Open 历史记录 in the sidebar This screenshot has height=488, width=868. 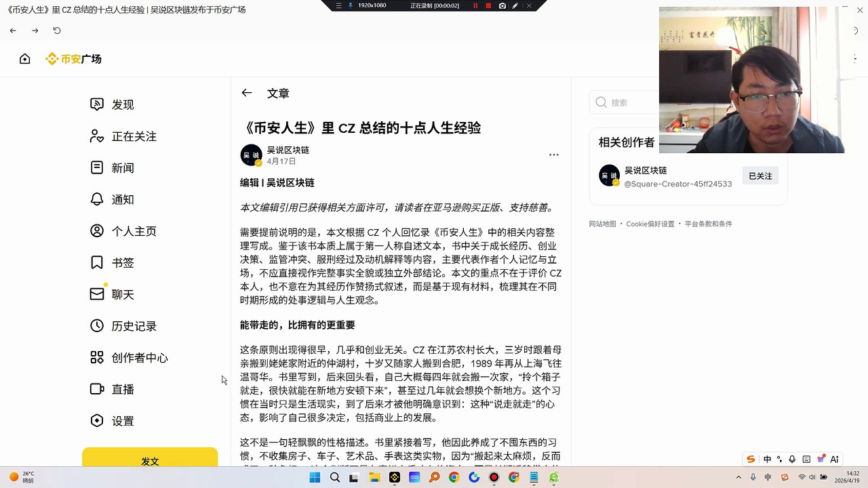click(x=123, y=326)
